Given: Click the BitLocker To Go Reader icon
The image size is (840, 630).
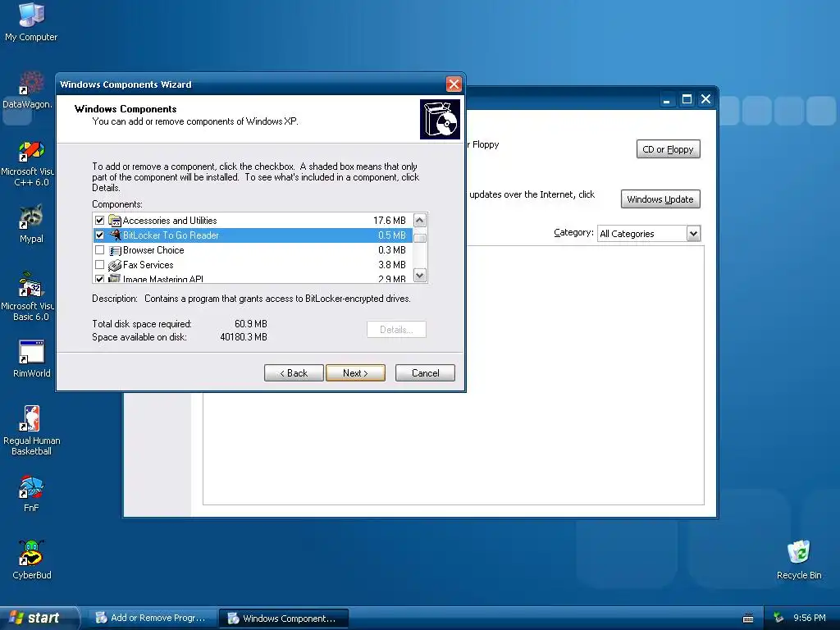Looking at the screenshot, I should click(115, 235).
